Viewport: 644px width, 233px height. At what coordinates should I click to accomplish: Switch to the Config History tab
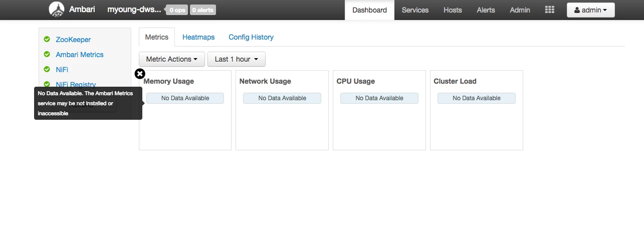pyautogui.click(x=251, y=37)
